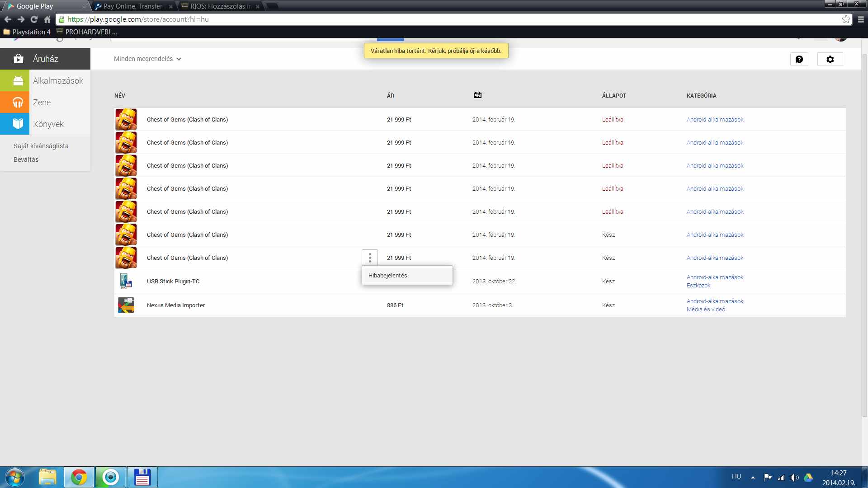This screenshot has height=488, width=868.
Task: Expand the Minden megrendelés dropdown
Action: click(147, 59)
